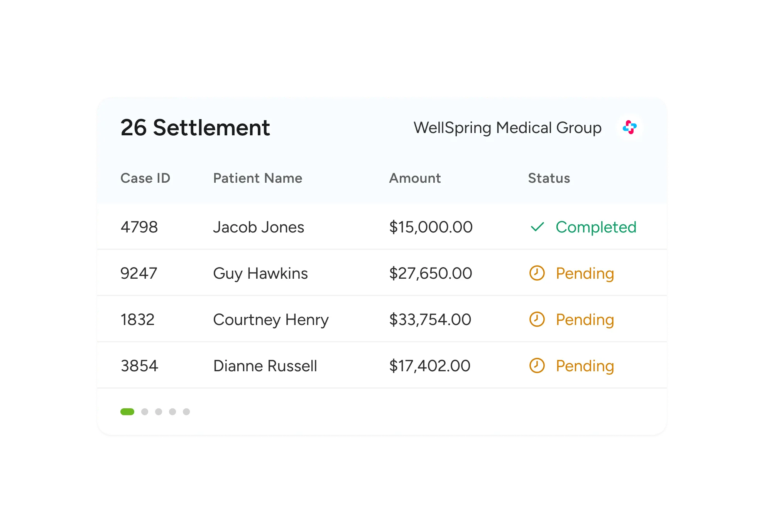Viewport: 764px width, 532px height.
Task: Click the Pending clock icon for Courtney Henry
Action: (537, 319)
